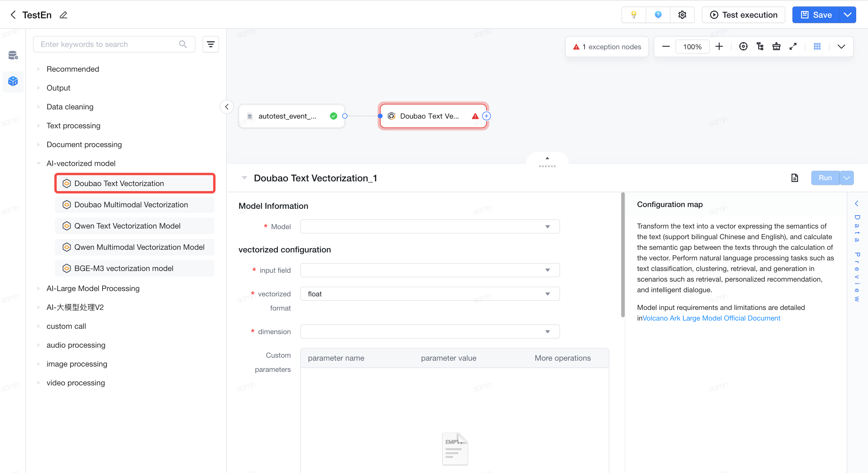The height and width of the screenshot is (473, 868).
Task: Open the filter icon beside search
Action: (211, 44)
